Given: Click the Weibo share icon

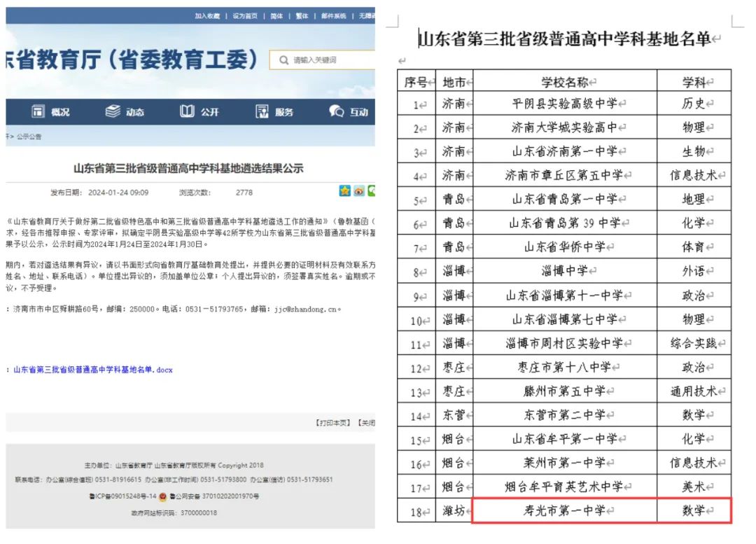Looking at the screenshot, I should (x=358, y=191).
